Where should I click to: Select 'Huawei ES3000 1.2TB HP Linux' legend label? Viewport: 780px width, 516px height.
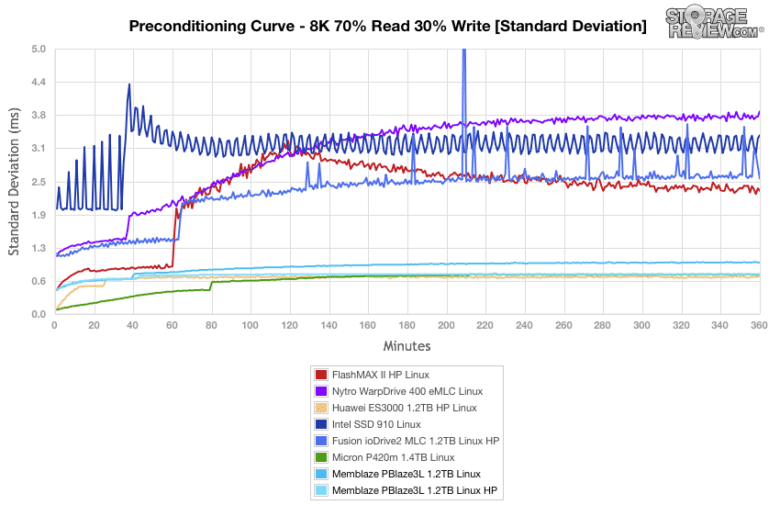pos(404,408)
